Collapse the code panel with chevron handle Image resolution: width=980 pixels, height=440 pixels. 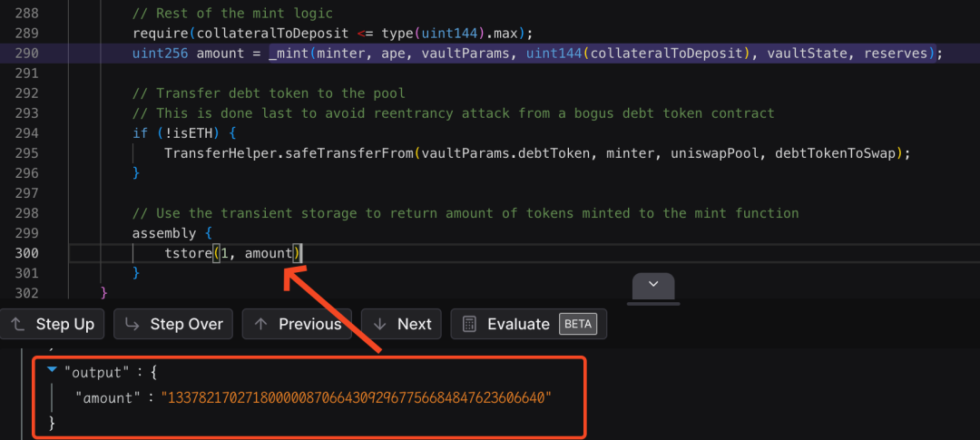pos(653,285)
